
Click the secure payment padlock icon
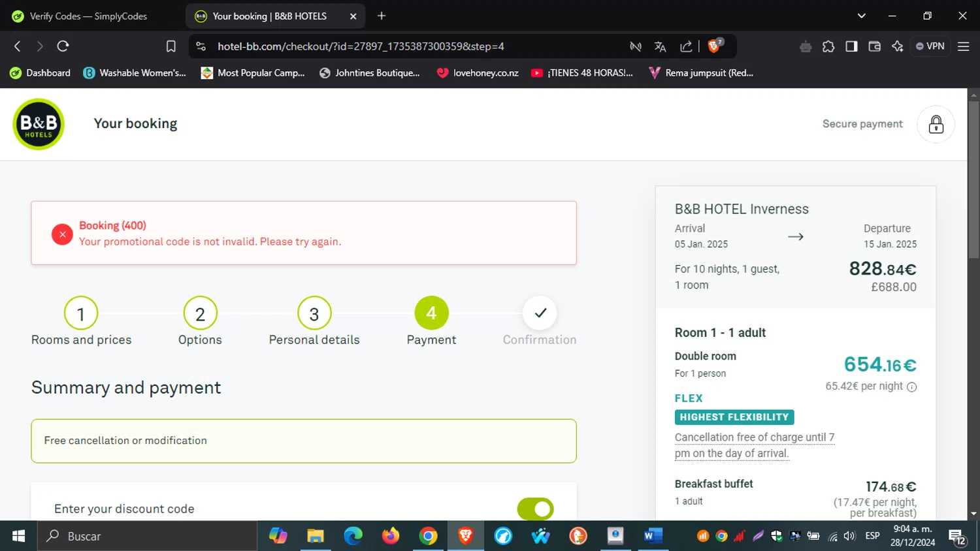pos(936,124)
